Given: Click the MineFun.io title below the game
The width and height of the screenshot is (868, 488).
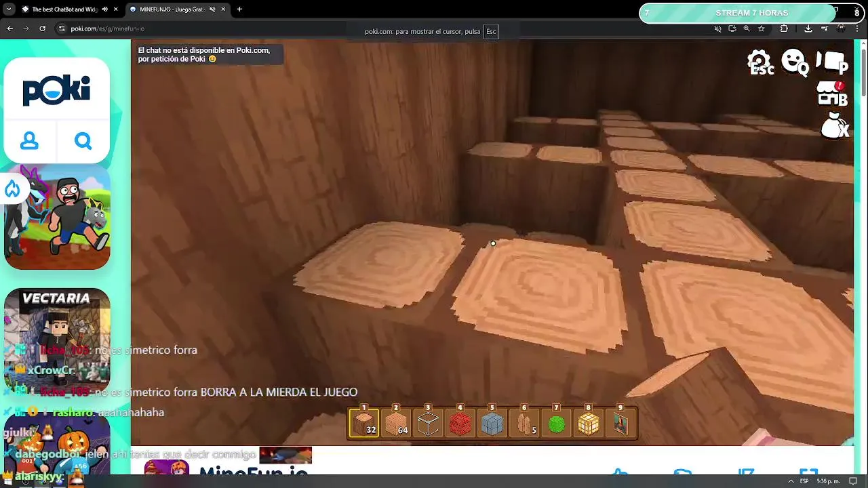Looking at the screenshot, I should click(254, 470).
